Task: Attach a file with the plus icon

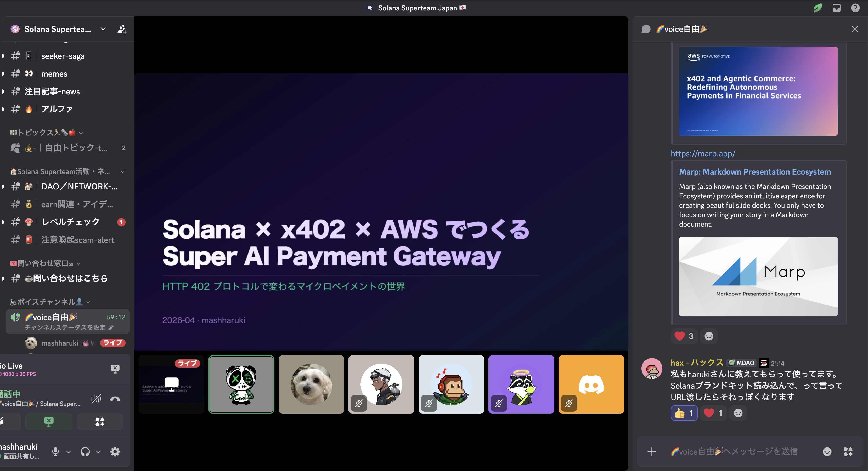Action: pyautogui.click(x=652, y=451)
